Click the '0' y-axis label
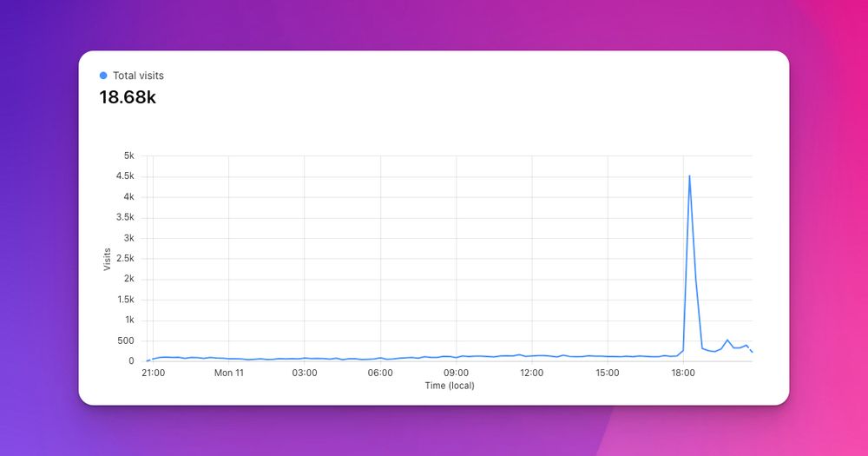Viewport: 868px width, 456px height. point(131,360)
